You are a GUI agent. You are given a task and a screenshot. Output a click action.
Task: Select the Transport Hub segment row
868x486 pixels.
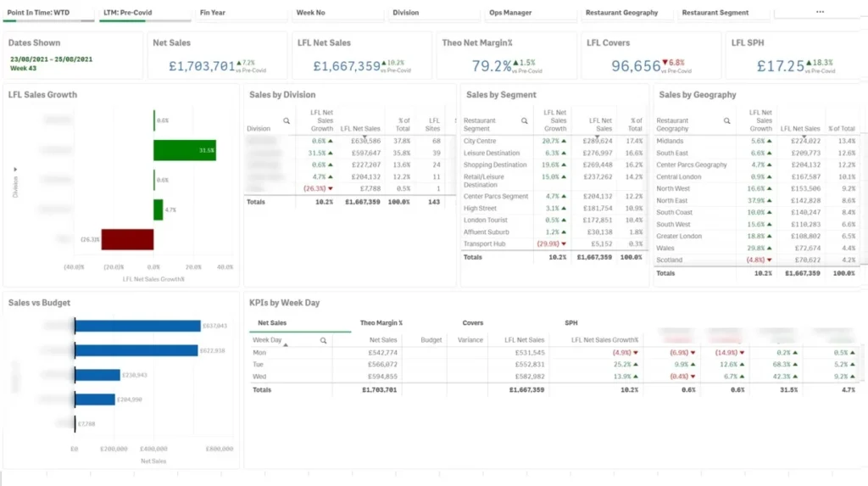point(553,243)
